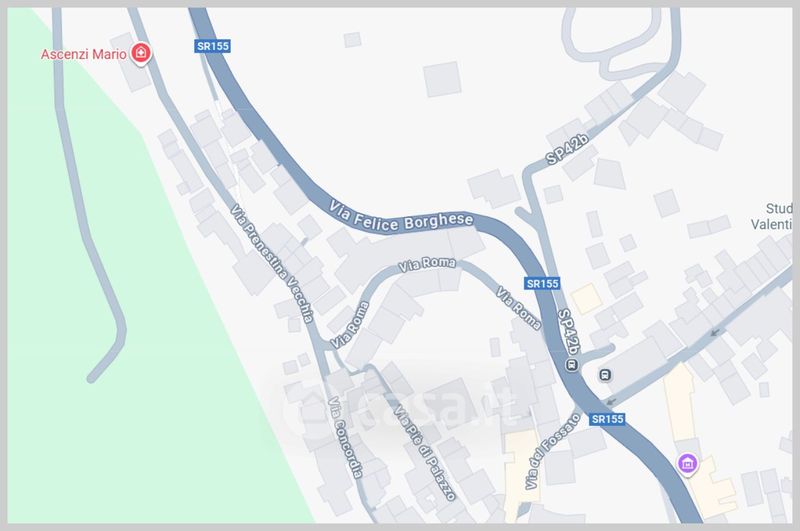The height and width of the screenshot is (531, 800).
Task: Open the Stud Valenti place label
Action: (x=771, y=216)
